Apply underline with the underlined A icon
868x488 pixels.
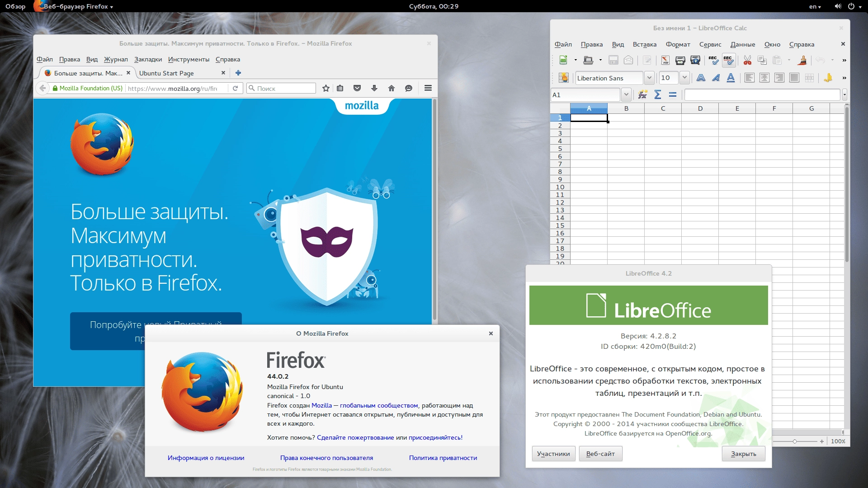point(731,78)
